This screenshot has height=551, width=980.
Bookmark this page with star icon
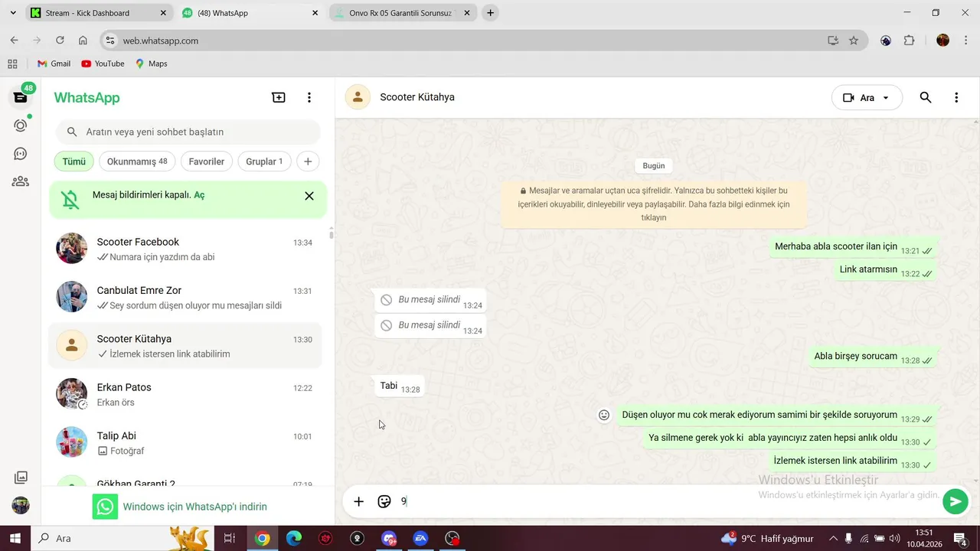click(x=854, y=41)
